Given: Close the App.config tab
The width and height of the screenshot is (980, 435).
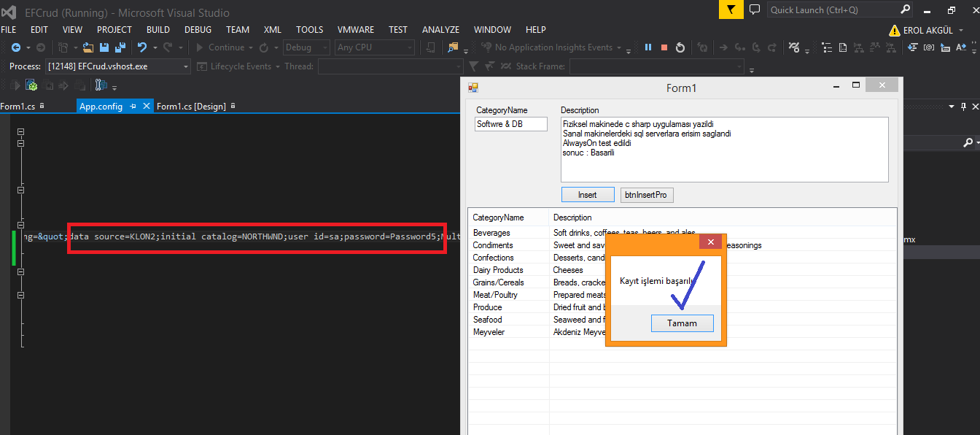Looking at the screenshot, I should (x=147, y=107).
